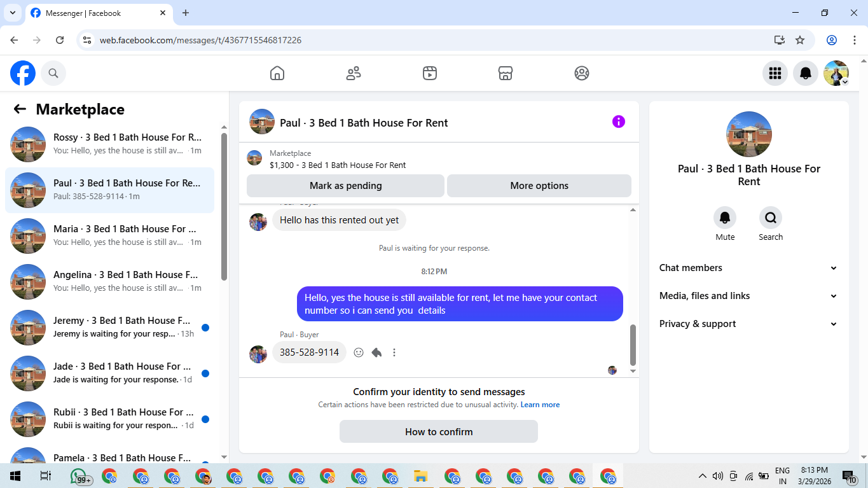Bookmark this page with the star icon
The width and height of the screenshot is (868, 488).
pyautogui.click(x=800, y=40)
